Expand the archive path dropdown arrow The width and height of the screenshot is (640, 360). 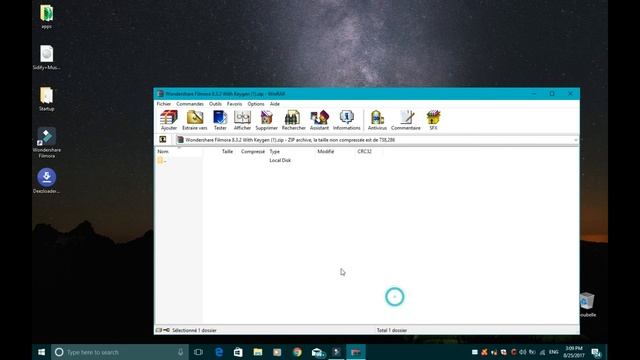point(575,140)
